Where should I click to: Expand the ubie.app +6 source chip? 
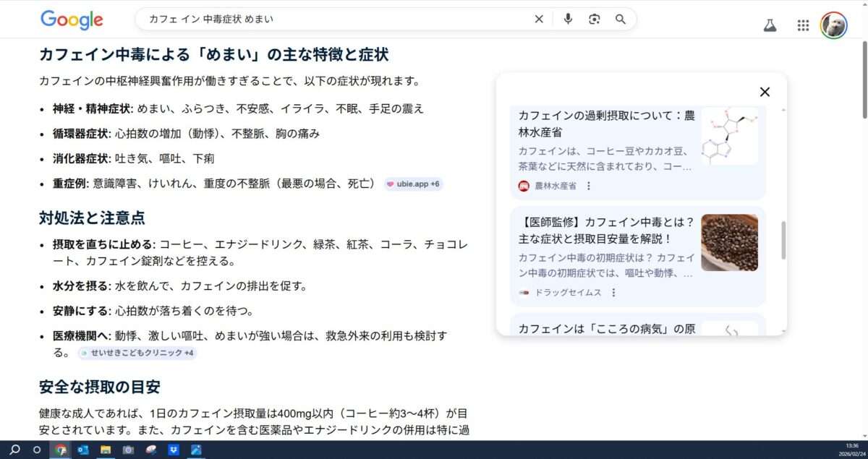point(413,184)
